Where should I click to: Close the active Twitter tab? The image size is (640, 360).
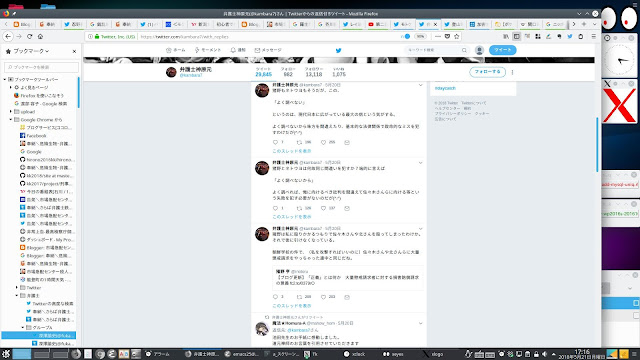(435, 24)
